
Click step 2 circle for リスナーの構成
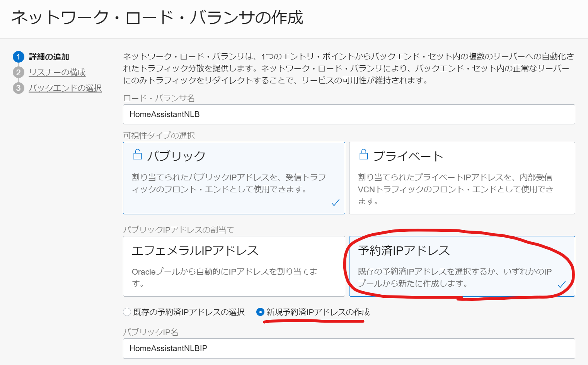point(18,72)
